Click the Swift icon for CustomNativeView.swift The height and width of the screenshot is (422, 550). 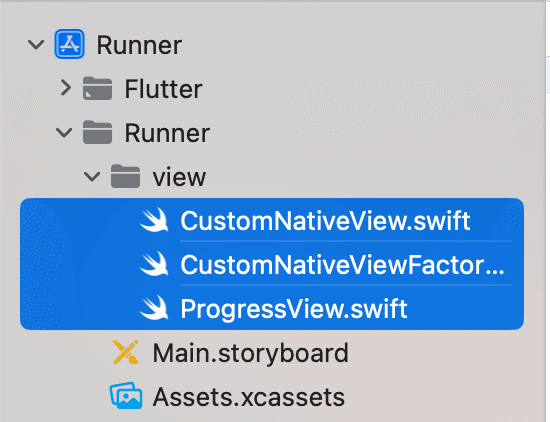(x=154, y=220)
